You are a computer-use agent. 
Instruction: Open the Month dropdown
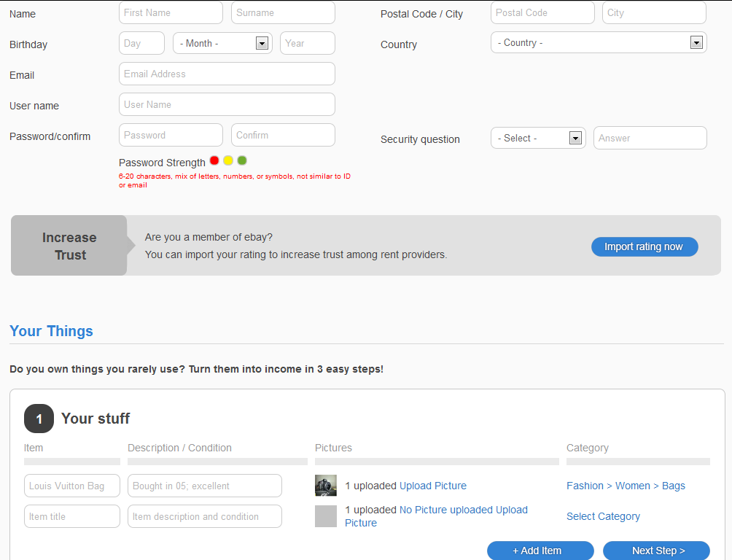pos(222,44)
